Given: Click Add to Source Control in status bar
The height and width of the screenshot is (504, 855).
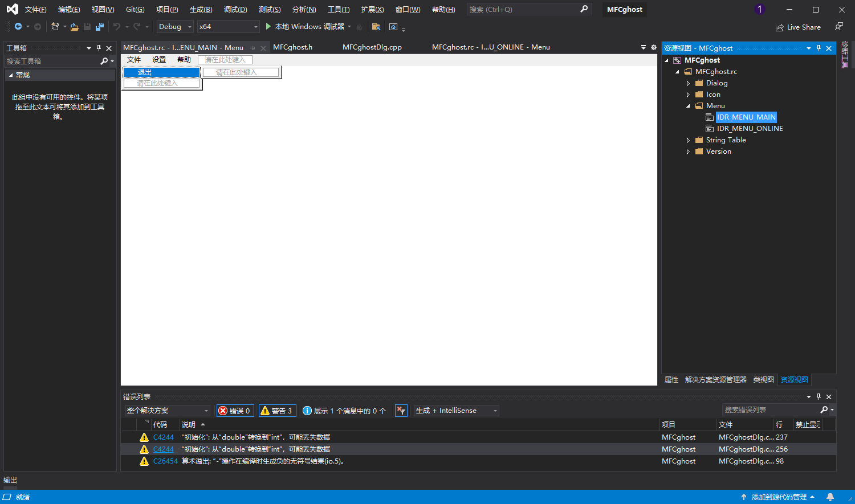Looking at the screenshot, I should point(778,497).
